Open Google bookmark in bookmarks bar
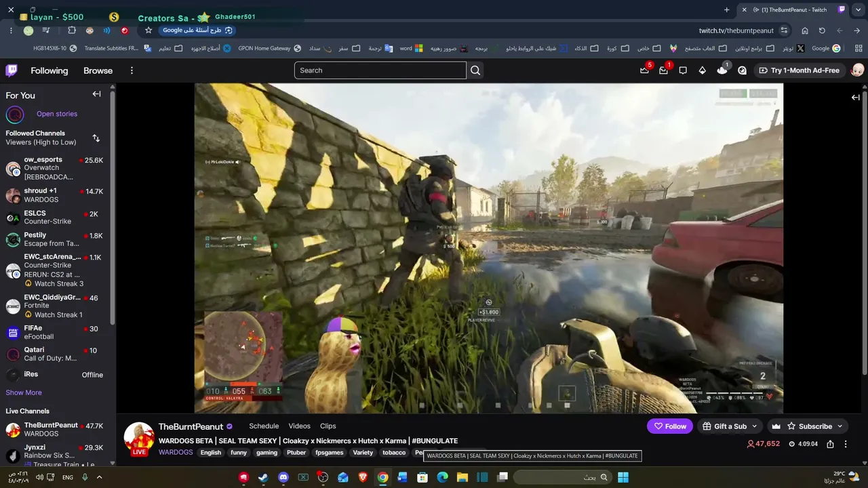868x488 pixels. (826, 49)
